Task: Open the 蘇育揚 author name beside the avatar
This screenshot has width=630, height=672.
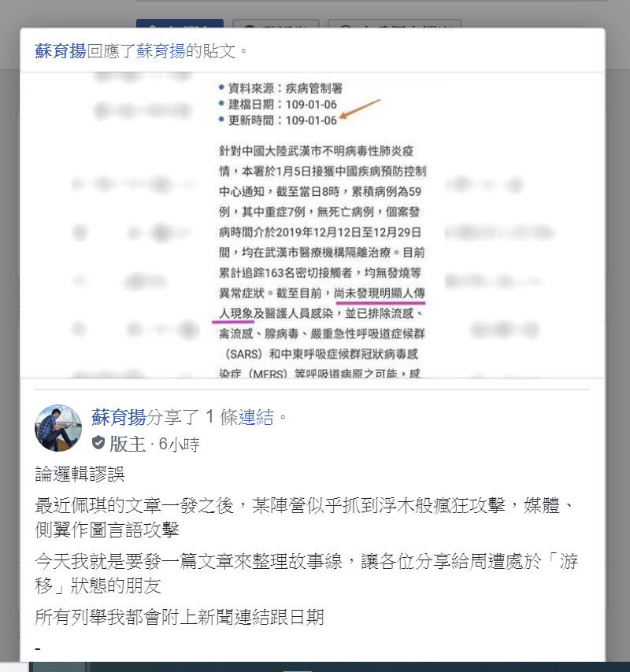Action: coord(119,417)
